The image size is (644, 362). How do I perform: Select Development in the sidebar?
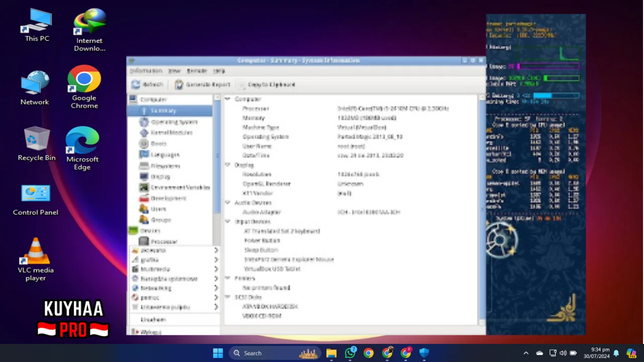click(163, 198)
